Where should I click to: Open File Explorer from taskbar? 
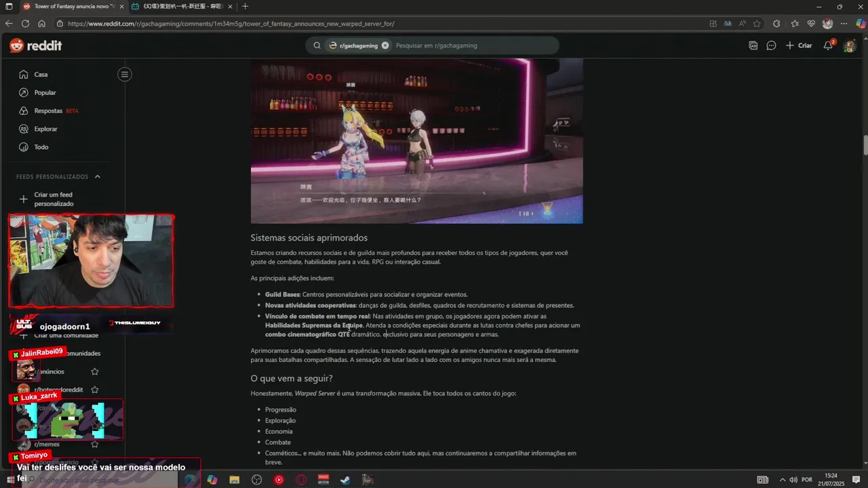click(x=234, y=480)
